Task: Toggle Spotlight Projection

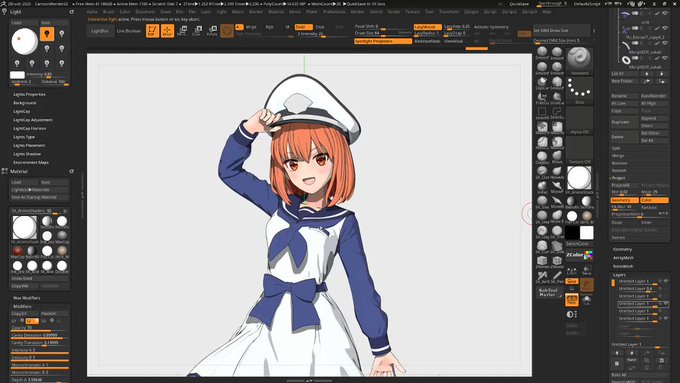Action: (383, 41)
